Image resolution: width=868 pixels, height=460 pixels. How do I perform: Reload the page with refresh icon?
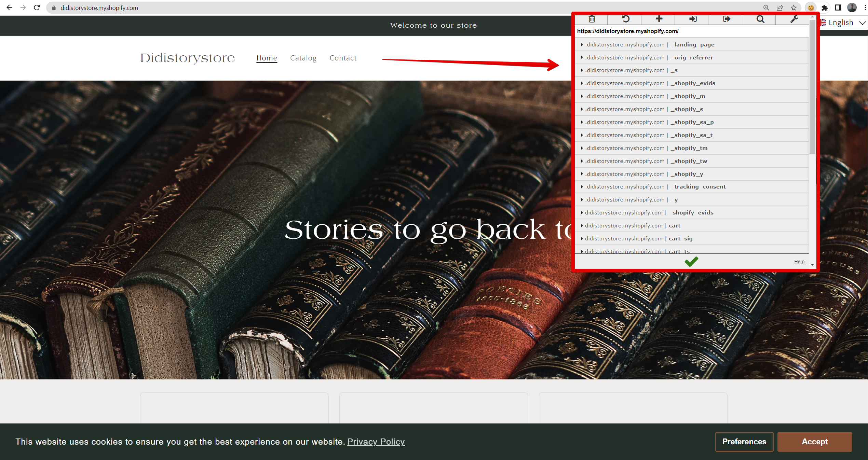[37, 8]
